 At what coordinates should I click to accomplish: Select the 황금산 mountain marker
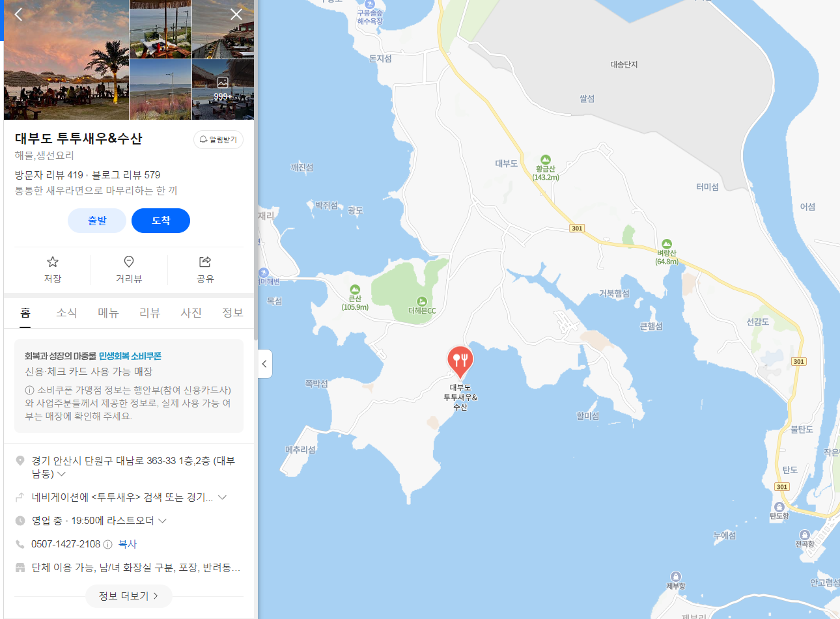point(546,160)
